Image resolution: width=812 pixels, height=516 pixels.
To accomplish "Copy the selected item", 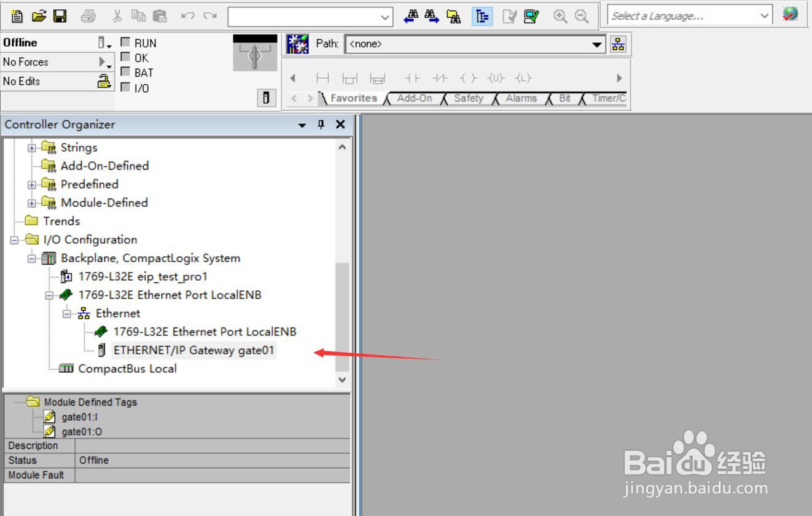I will [138, 17].
